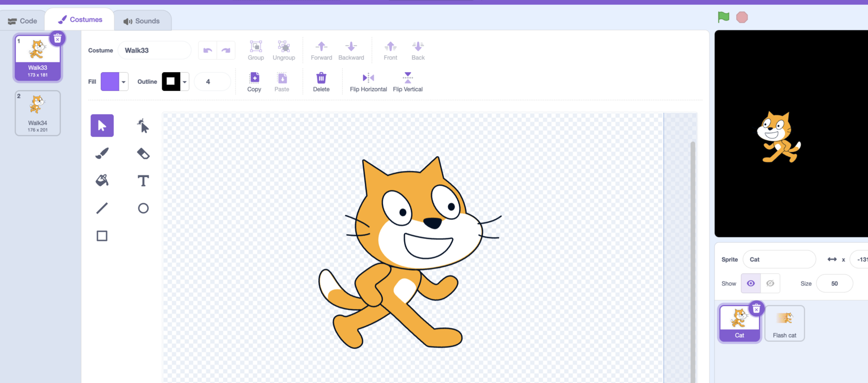Screen dimensions: 868x383
Task: Open the Fill color dropdown
Action: point(123,82)
